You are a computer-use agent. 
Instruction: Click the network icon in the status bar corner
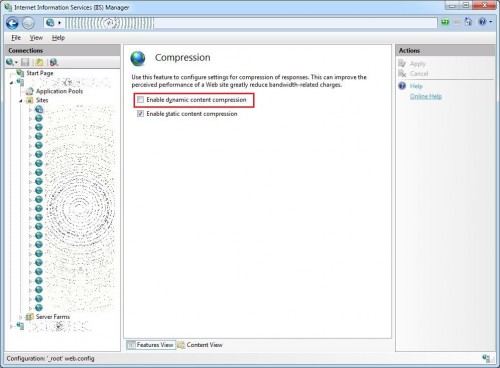point(486,358)
